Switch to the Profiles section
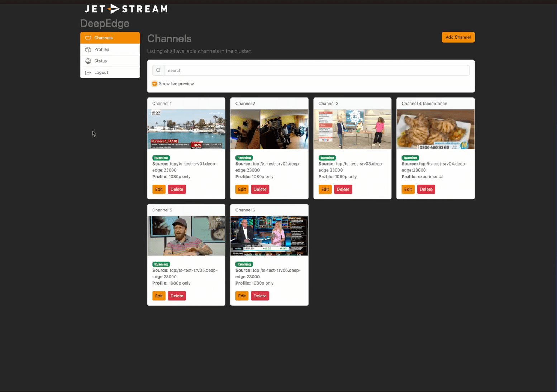The height and width of the screenshot is (392, 557). (102, 49)
